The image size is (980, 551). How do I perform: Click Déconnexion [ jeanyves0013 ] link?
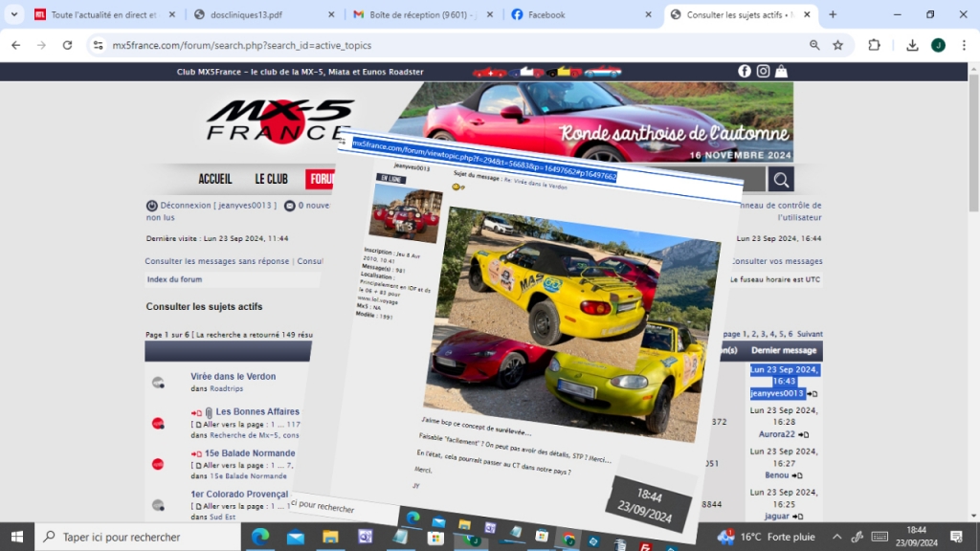point(218,206)
